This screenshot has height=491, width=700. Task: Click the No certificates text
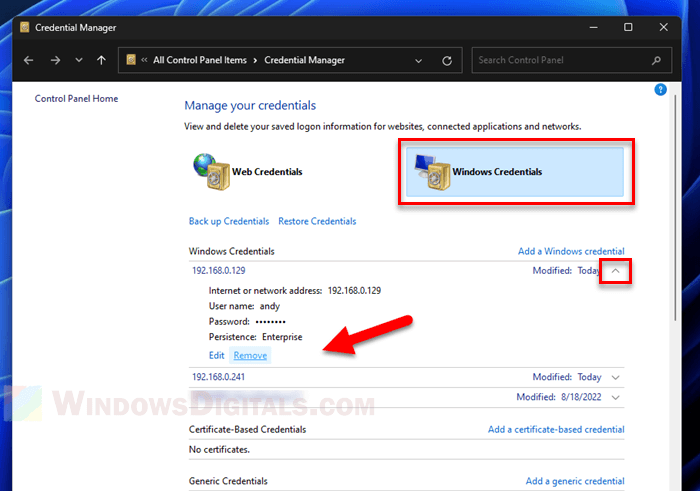coord(219,449)
